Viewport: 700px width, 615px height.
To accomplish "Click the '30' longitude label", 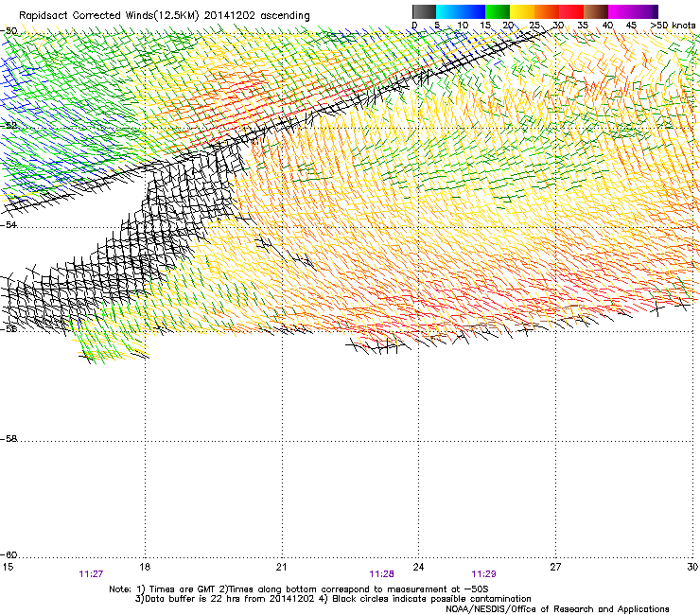I will pos(692,567).
